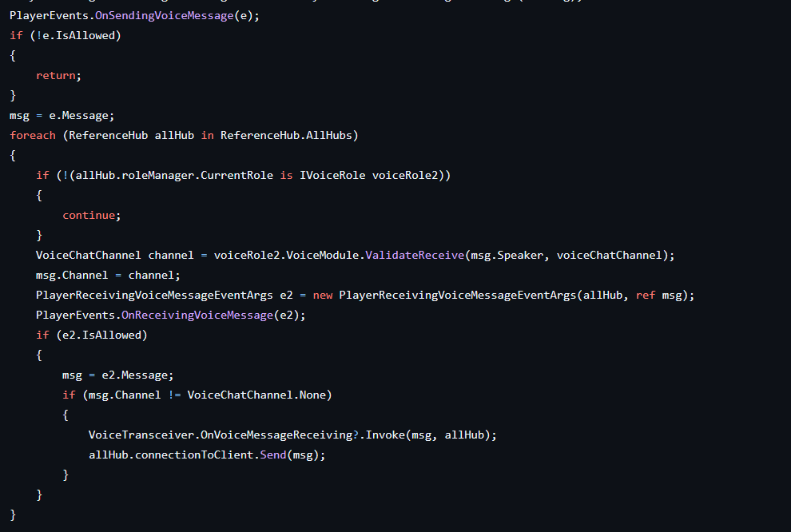This screenshot has height=532, width=791.
Task: Click the ValidateReceive method name
Action: coord(415,255)
